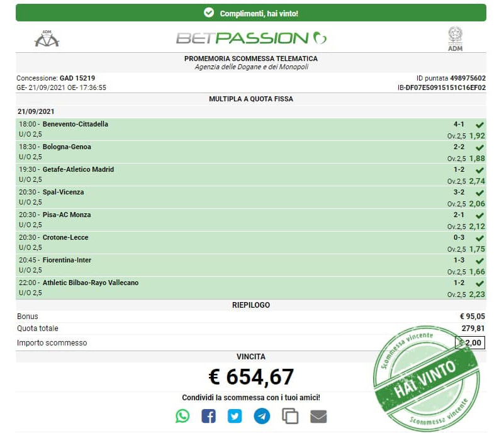Click the 21/09/2021 date header row
The height and width of the screenshot is (438, 504).
251,111
